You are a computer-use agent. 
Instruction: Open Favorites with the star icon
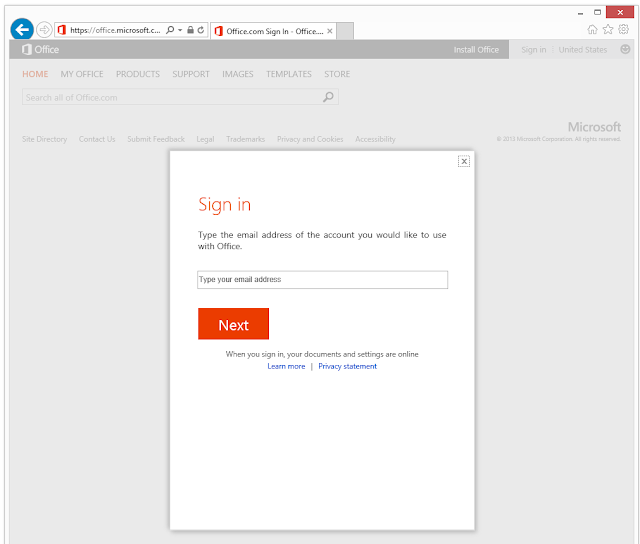coord(608,29)
